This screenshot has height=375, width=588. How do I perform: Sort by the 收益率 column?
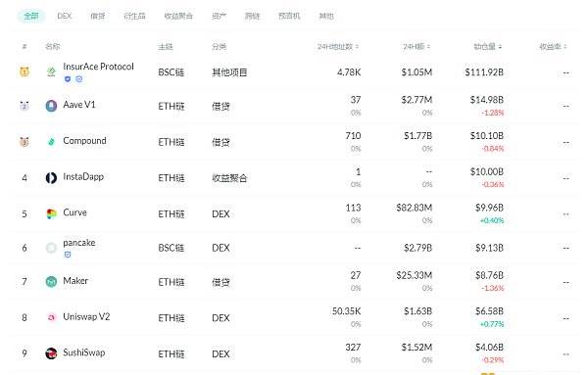553,46
